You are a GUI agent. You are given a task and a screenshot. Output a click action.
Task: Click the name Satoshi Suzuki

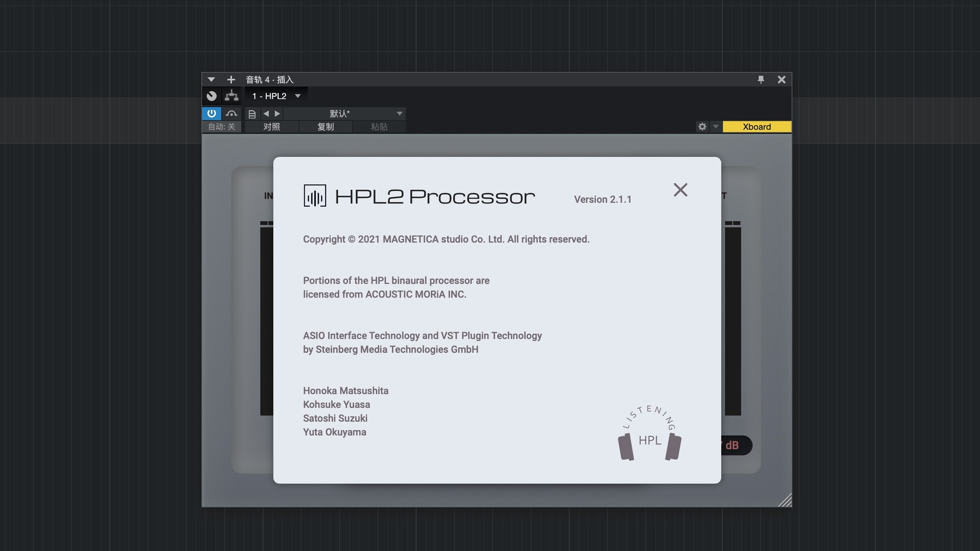point(335,418)
